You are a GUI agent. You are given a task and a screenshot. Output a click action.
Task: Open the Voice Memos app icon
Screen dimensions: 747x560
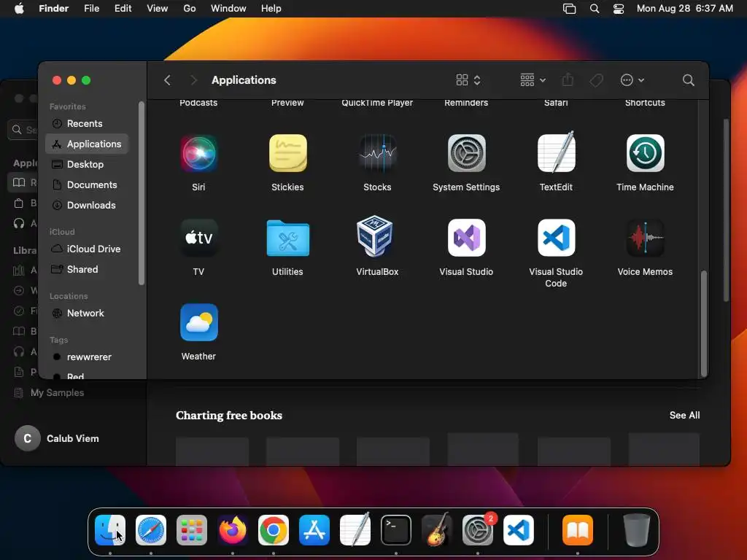click(645, 238)
